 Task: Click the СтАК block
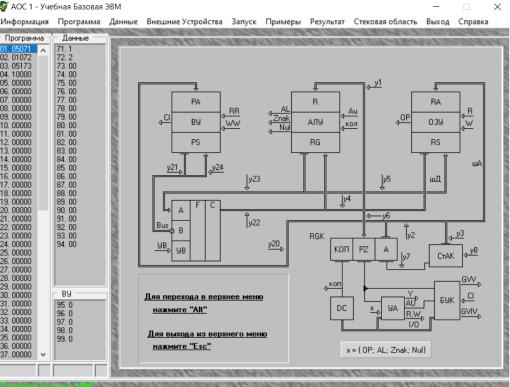446,256
